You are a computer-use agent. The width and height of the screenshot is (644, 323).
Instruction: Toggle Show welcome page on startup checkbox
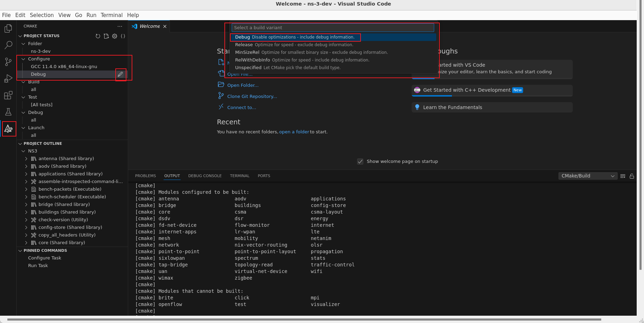360,161
